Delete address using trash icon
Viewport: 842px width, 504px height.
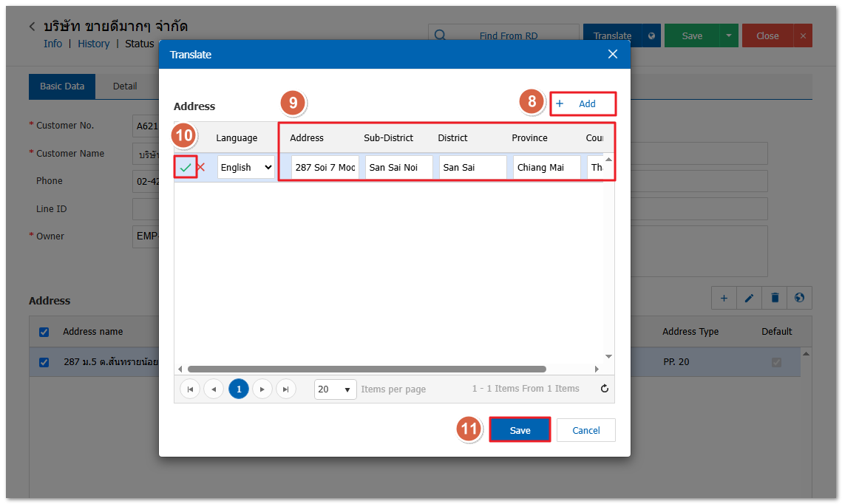click(x=775, y=298)
